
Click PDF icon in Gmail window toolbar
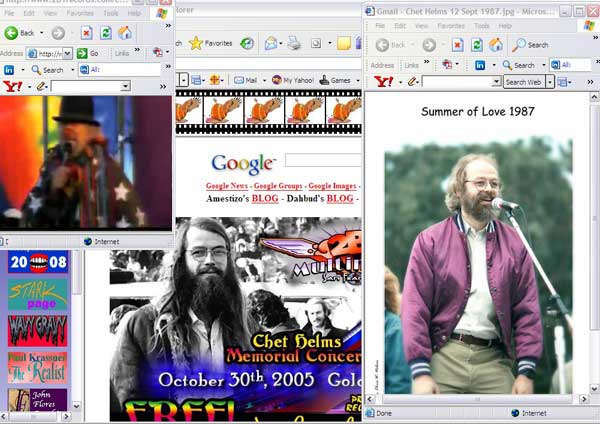tap(447, 64)
